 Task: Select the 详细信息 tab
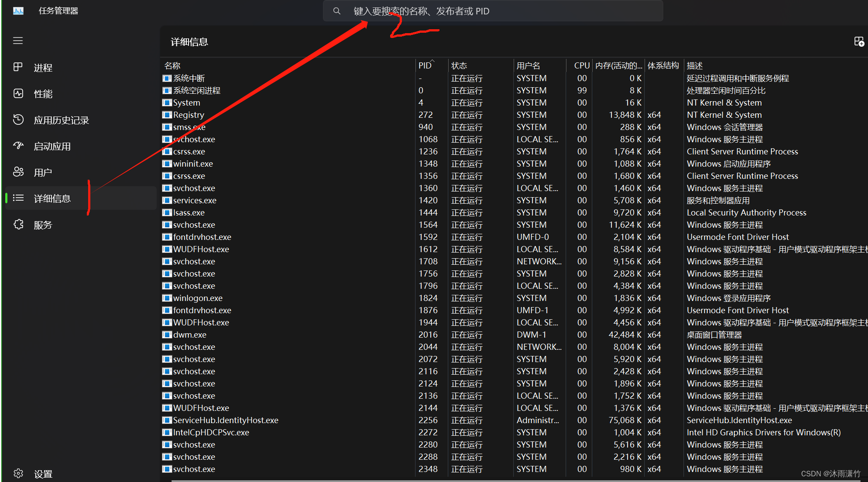click(x=81, y=198)
